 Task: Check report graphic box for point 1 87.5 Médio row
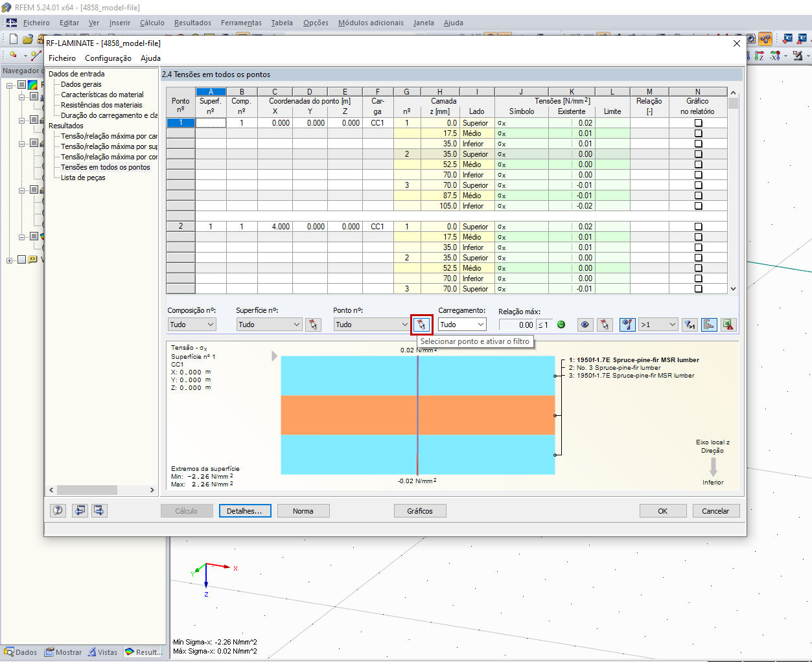coord(698,196)
